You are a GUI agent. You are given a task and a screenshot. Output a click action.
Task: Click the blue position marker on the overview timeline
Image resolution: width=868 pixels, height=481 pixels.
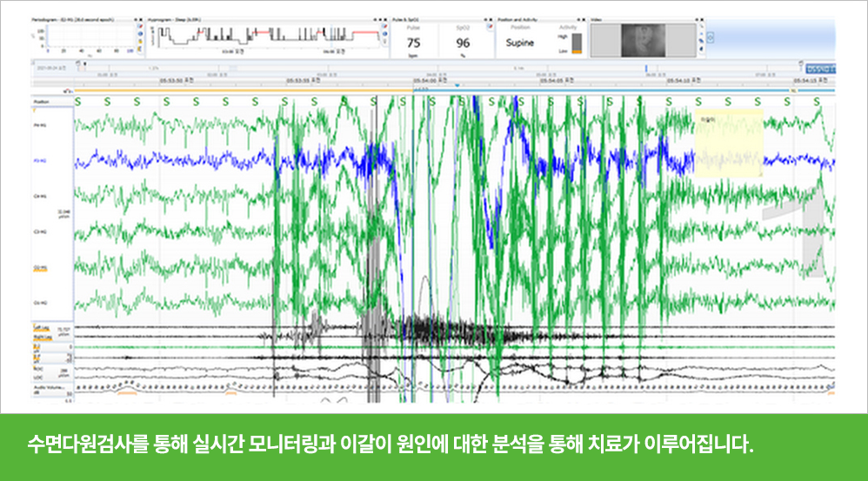[x=645, y=69]
